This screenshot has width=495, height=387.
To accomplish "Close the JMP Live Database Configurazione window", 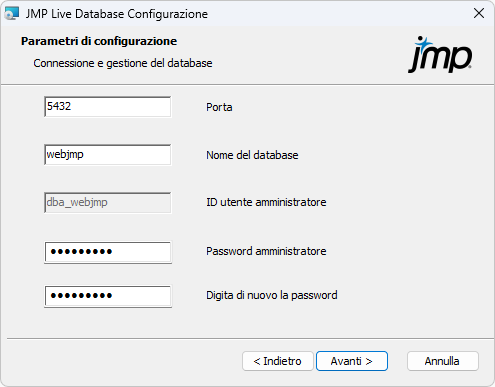I will point(479,14).
